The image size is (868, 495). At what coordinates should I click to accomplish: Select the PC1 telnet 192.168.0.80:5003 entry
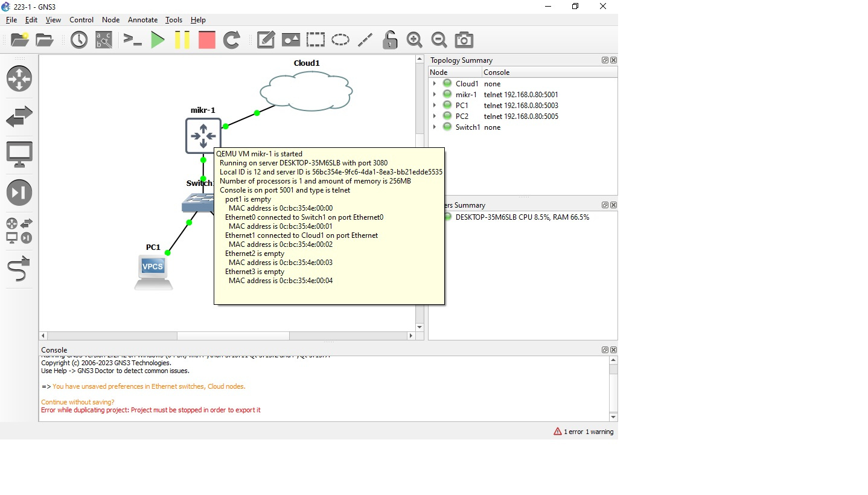[523, 106]
